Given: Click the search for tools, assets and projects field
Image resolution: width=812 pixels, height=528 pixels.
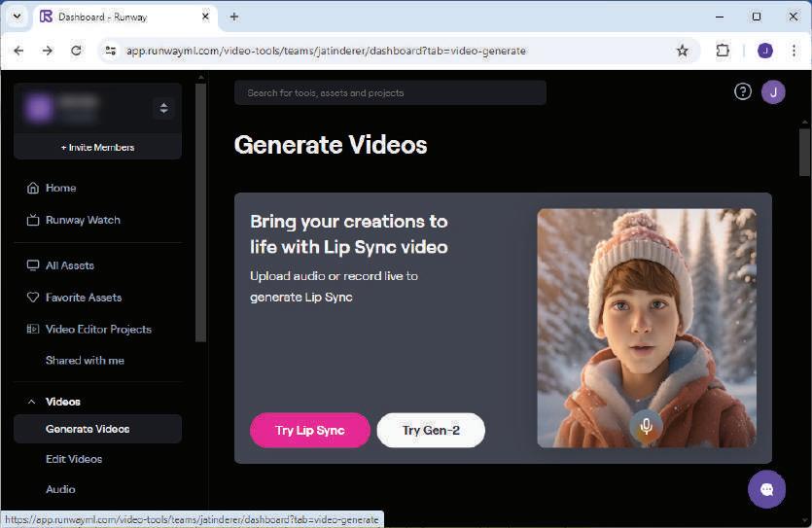Looking at the screenshot, I should pos(390,92).
